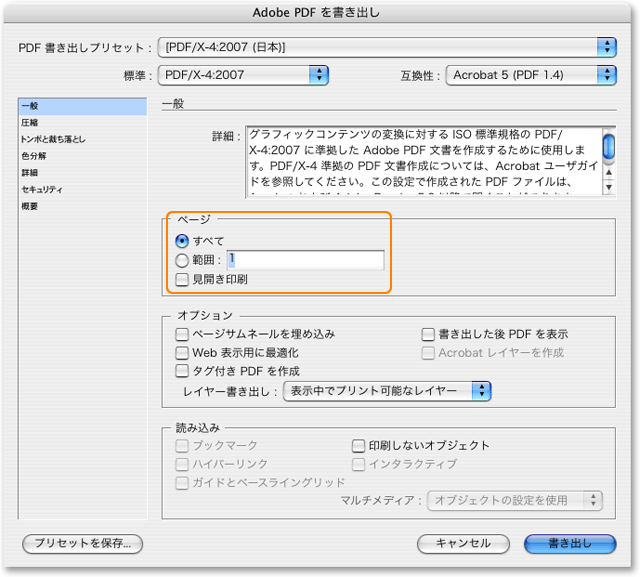Expand the レイヤー書き出し dropdown
The height and width of the screenshot is (577, 640).
pos(388,390)
